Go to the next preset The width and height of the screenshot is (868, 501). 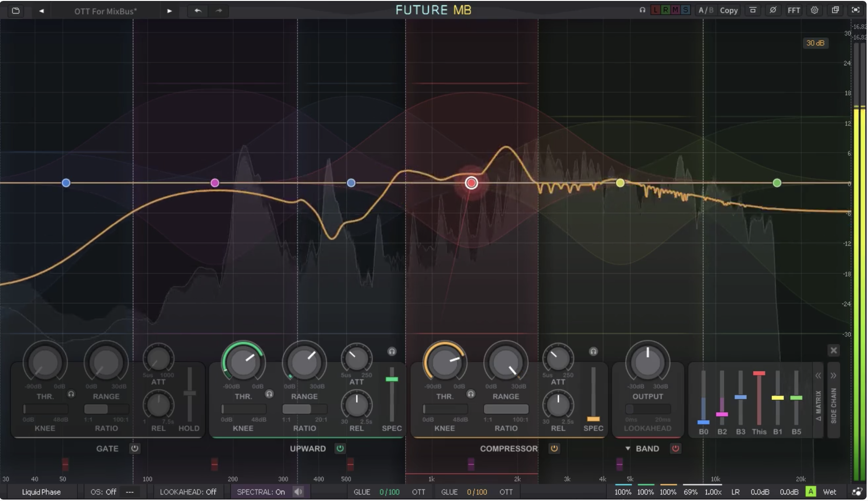coord(170,11)
